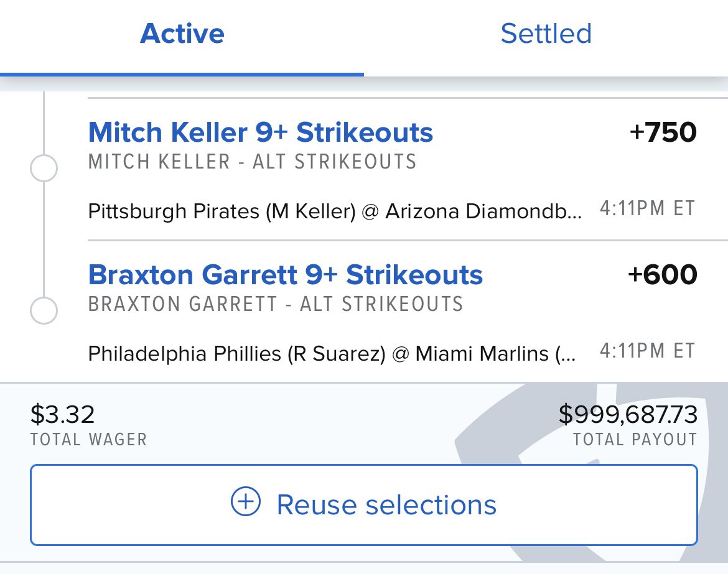Open Mitch Keller 9+ Strikeouts selection
The height and width of the screenshot is (574, 728).
click(261, 132)
